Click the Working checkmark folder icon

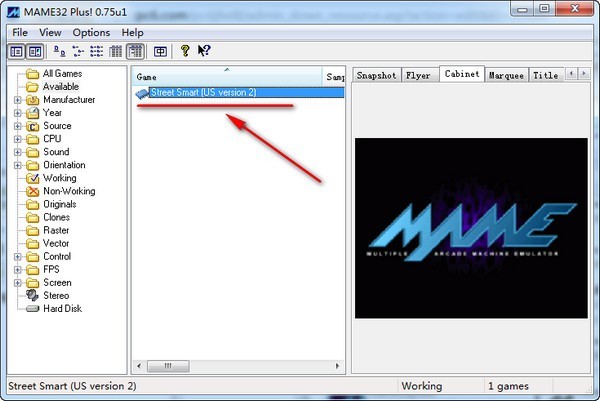pyautogui.click(x=33, y=178)
